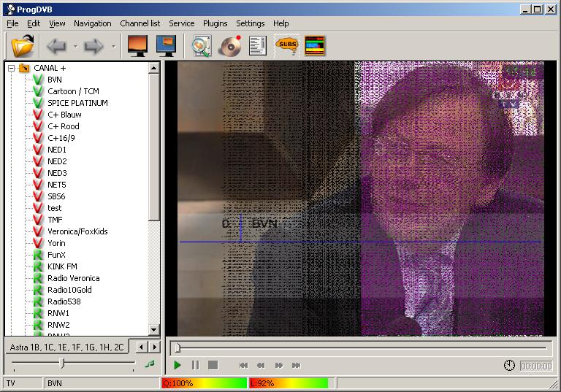Select the SBS6 channel
Screen dimensions: 561x392
[56, 196]
